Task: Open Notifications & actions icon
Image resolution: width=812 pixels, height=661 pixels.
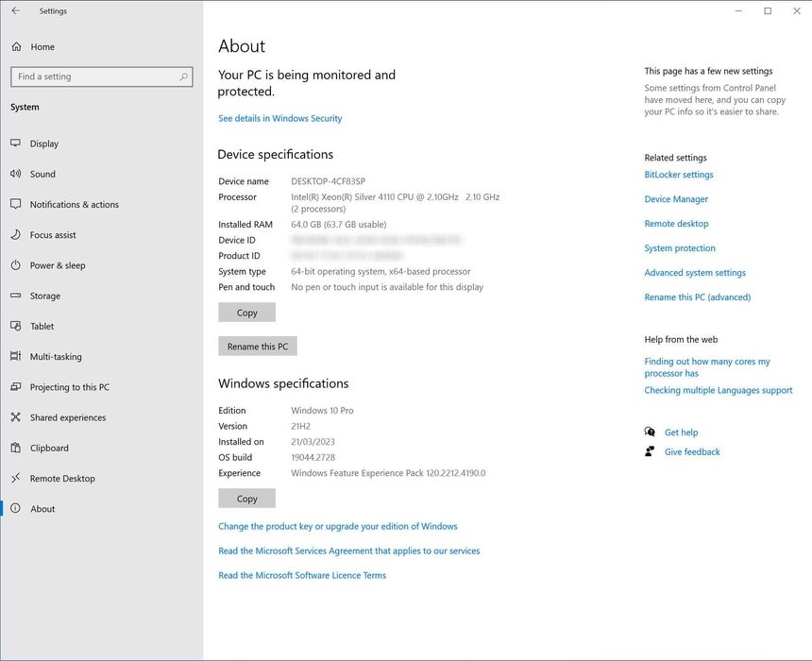Action: tap(15, 204)
